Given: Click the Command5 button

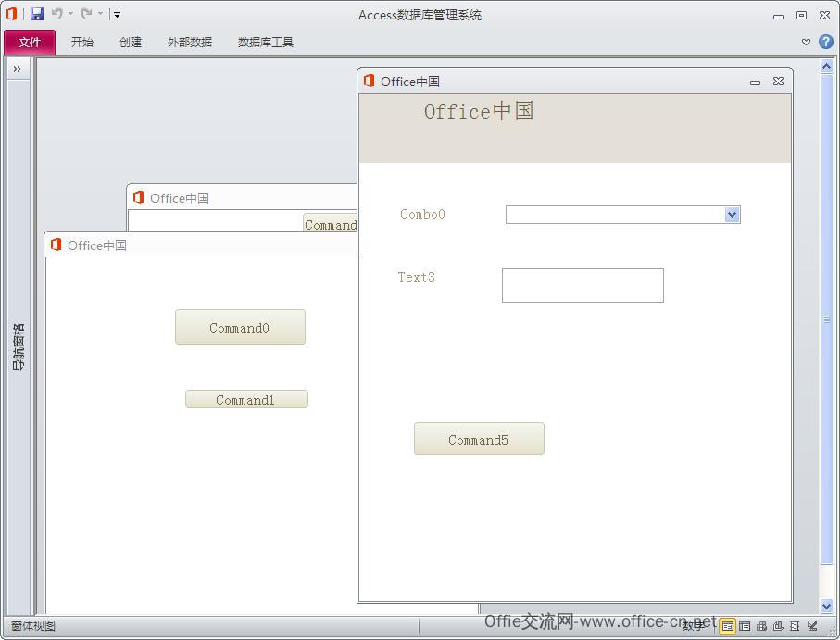Looking at the screenshot, I should click(x=479, y=439).
